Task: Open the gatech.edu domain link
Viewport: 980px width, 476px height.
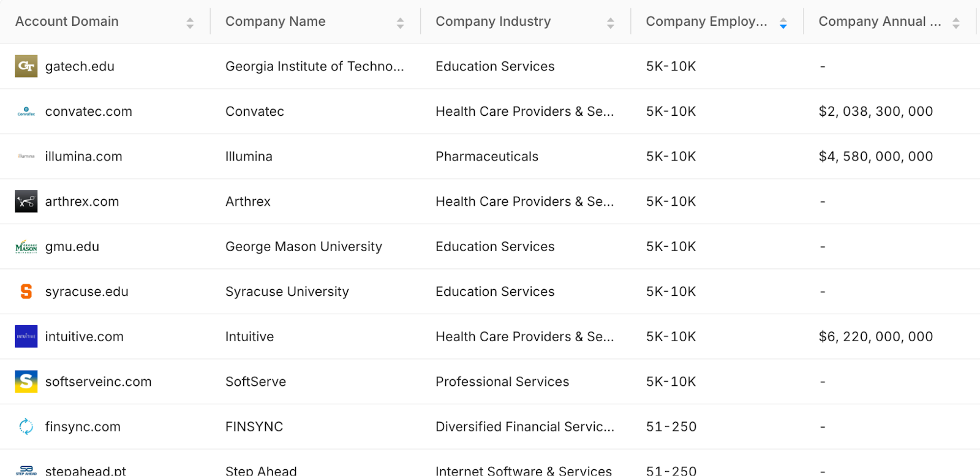Action: click(x=80, y=66)
